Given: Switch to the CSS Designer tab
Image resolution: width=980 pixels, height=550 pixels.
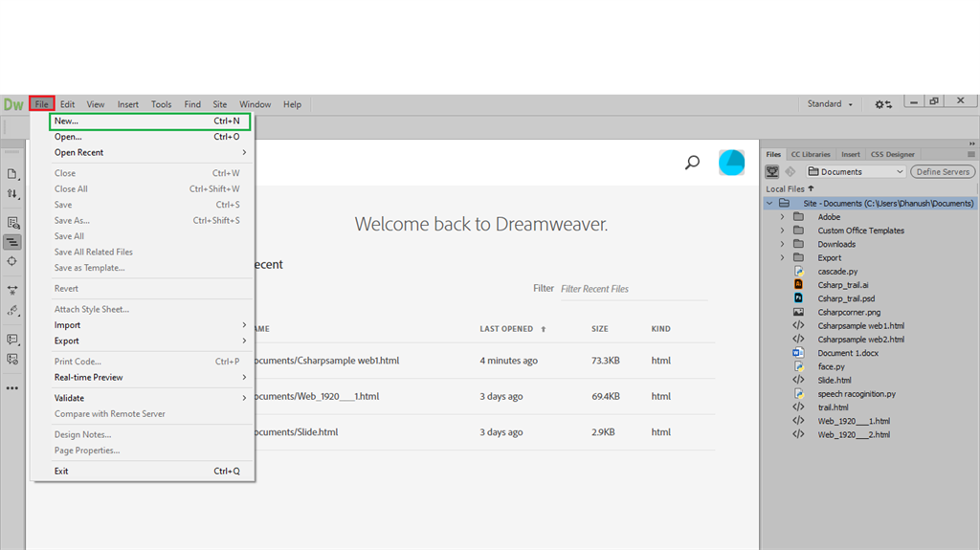Looking at the screenshot, I should click(893, 154).
